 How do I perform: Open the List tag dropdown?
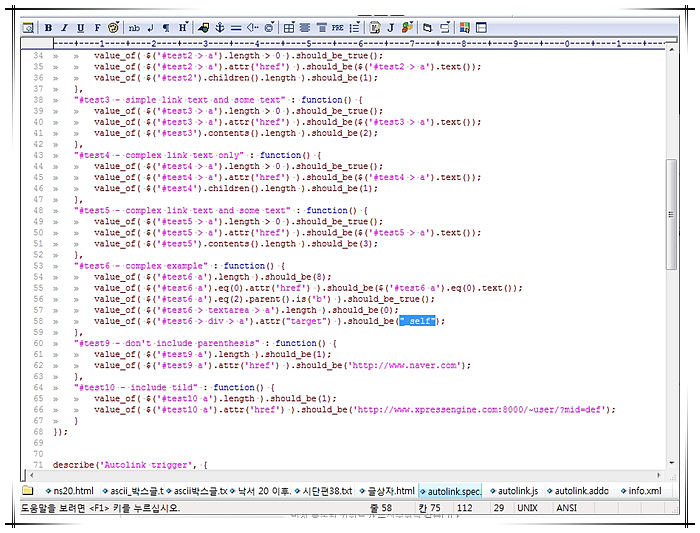[x=354, y=28]
